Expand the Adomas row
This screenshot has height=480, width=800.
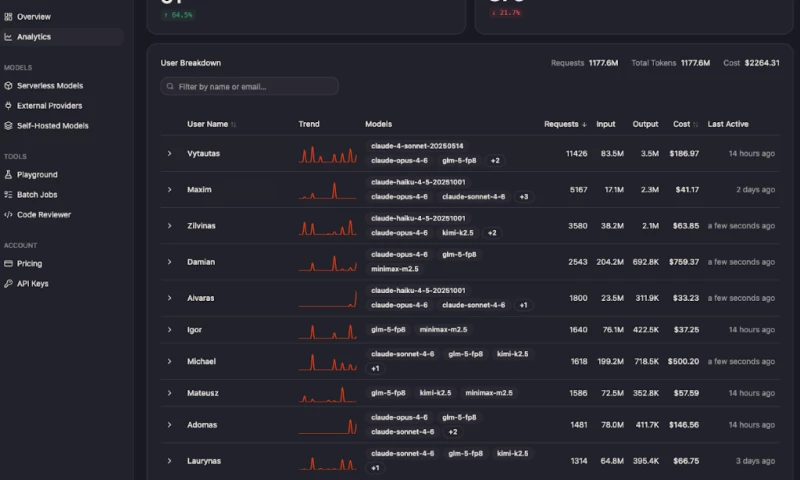pos(169,425)
